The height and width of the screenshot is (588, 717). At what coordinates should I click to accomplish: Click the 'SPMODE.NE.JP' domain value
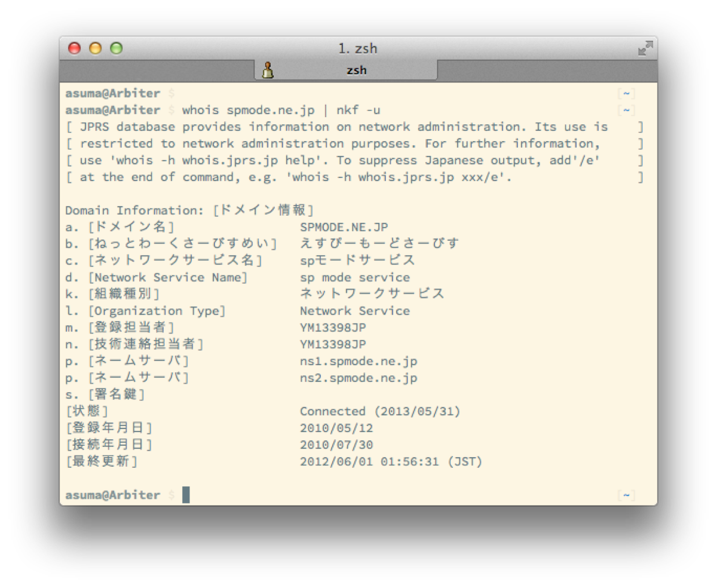click(x=344, y=227)
